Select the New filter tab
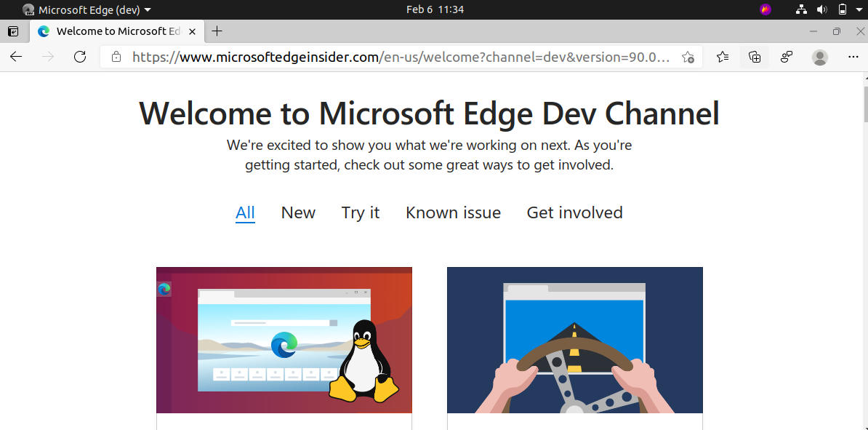This screenshot has height=430, width=868. [x=298, y=212]
